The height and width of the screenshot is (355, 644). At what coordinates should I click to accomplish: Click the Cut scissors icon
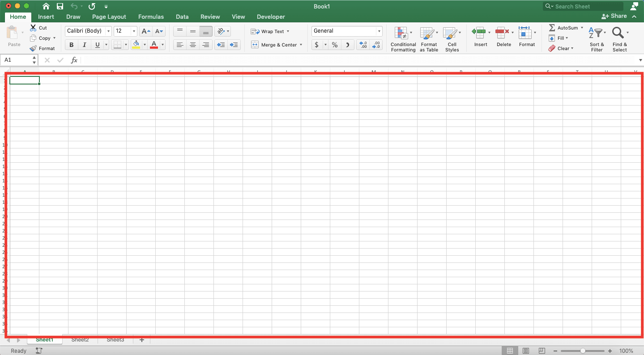coord(33,28)
